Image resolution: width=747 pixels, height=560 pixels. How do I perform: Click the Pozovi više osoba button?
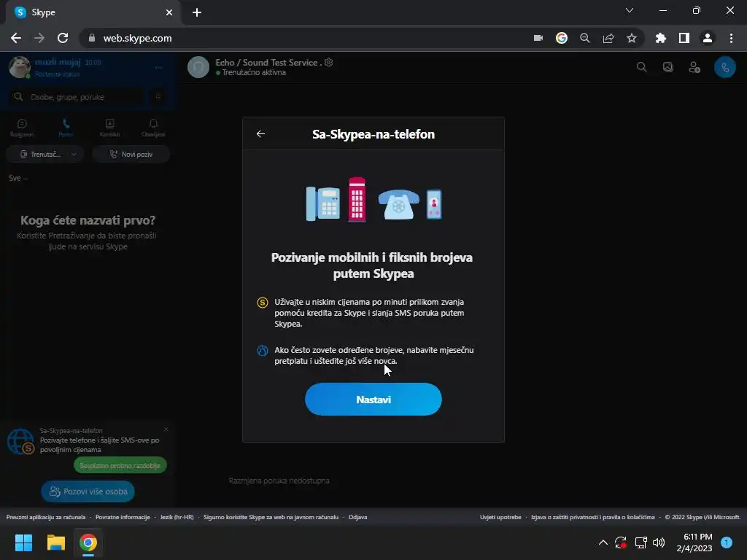tap(88, 491)
